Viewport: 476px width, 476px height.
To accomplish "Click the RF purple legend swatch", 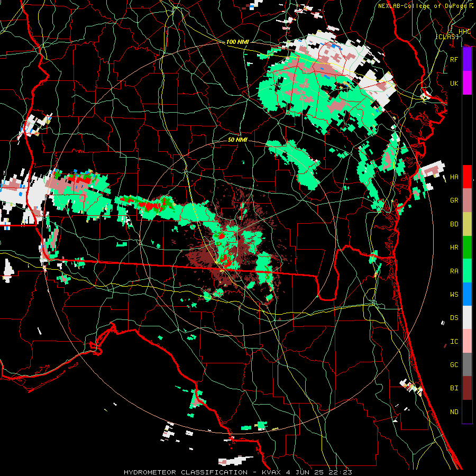I will [467, 59].
